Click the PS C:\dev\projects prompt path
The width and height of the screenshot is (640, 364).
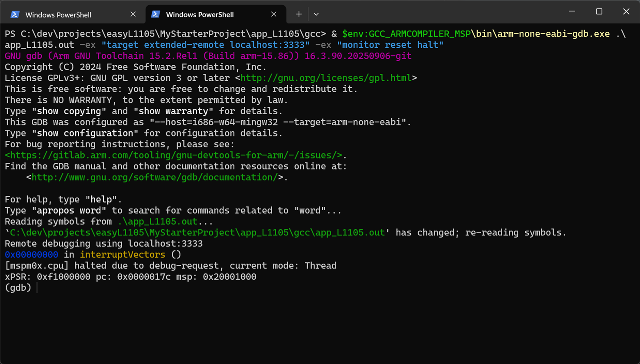coord(165,34)
